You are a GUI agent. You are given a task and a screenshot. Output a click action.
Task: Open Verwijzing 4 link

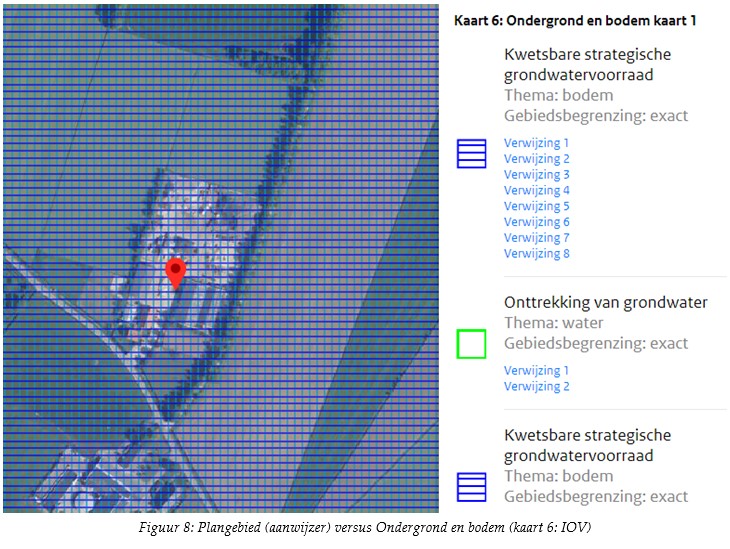(536, 190)
